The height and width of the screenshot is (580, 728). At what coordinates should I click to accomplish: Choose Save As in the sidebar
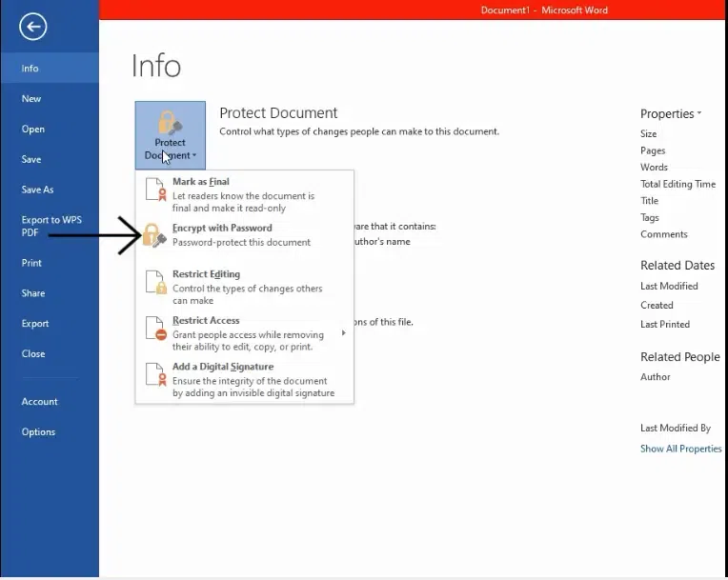(50, 190)
